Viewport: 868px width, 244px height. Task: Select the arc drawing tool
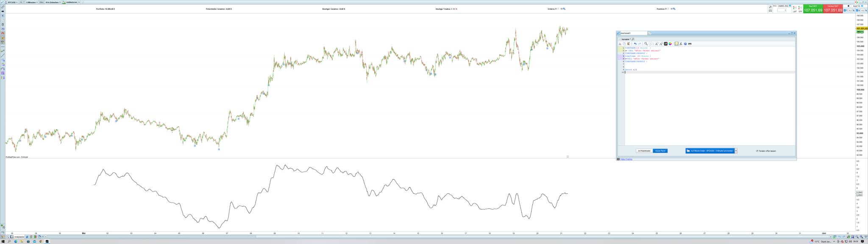pos(3,69)
